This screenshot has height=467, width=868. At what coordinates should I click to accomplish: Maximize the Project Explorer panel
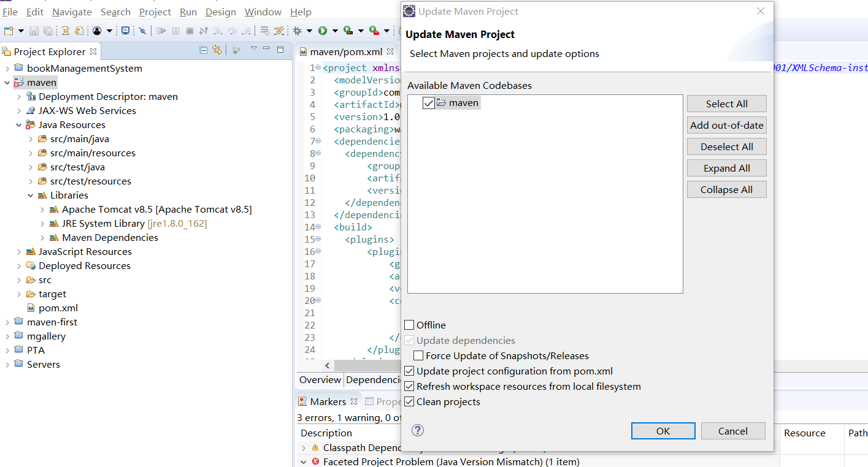[x=280, y=49]
